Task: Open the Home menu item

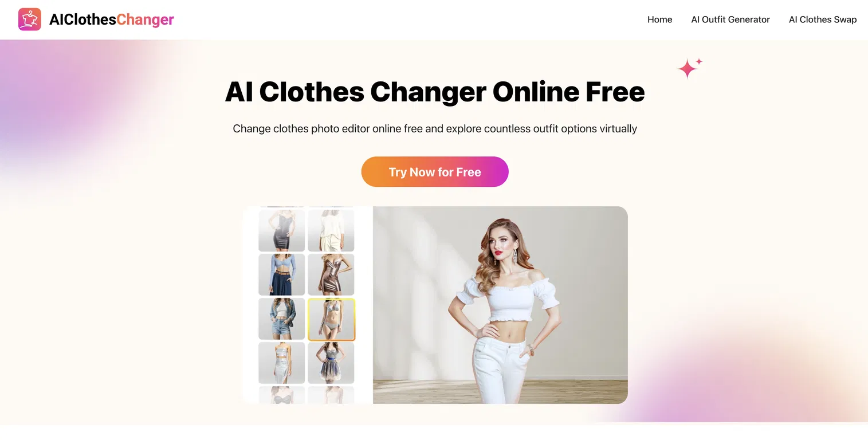Action: 659,19
